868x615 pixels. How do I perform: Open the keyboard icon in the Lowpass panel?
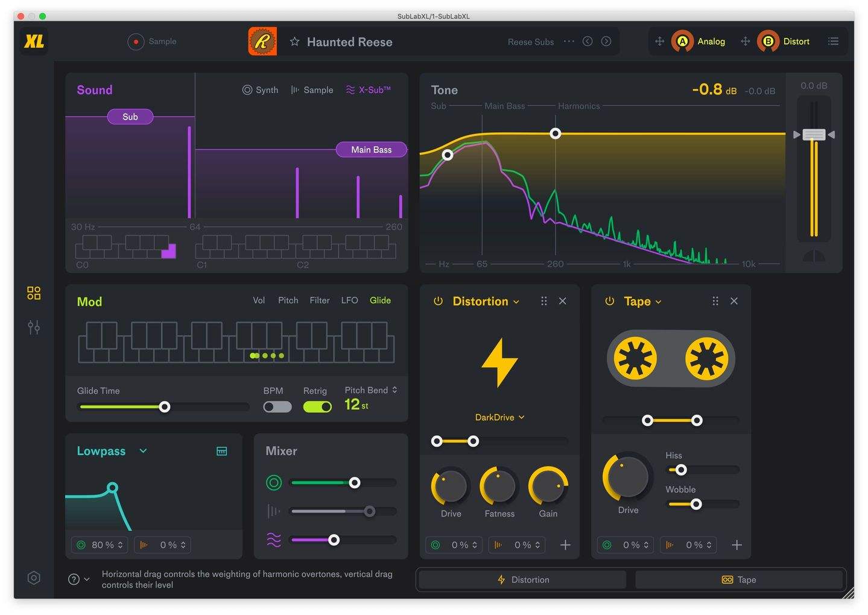point(222,450)
